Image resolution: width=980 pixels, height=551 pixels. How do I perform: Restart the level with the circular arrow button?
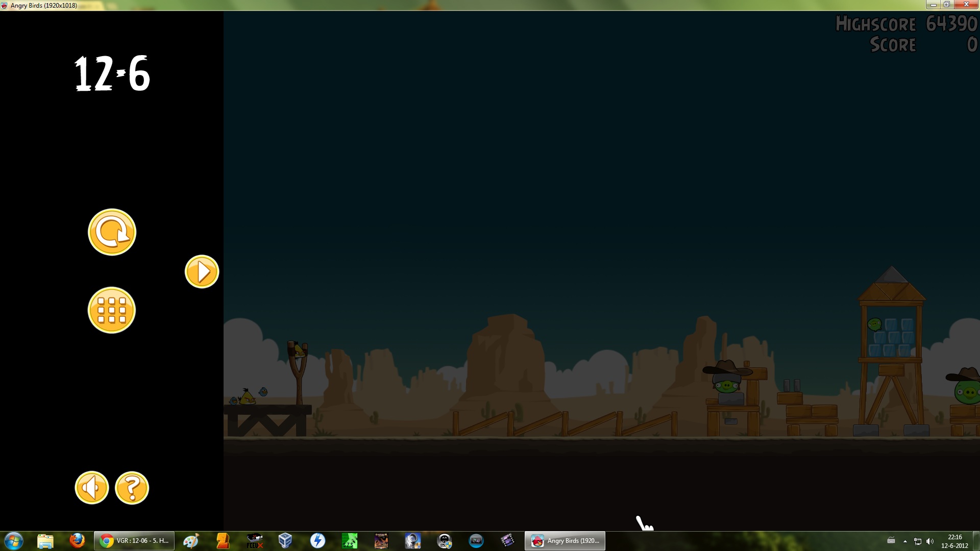112,232
